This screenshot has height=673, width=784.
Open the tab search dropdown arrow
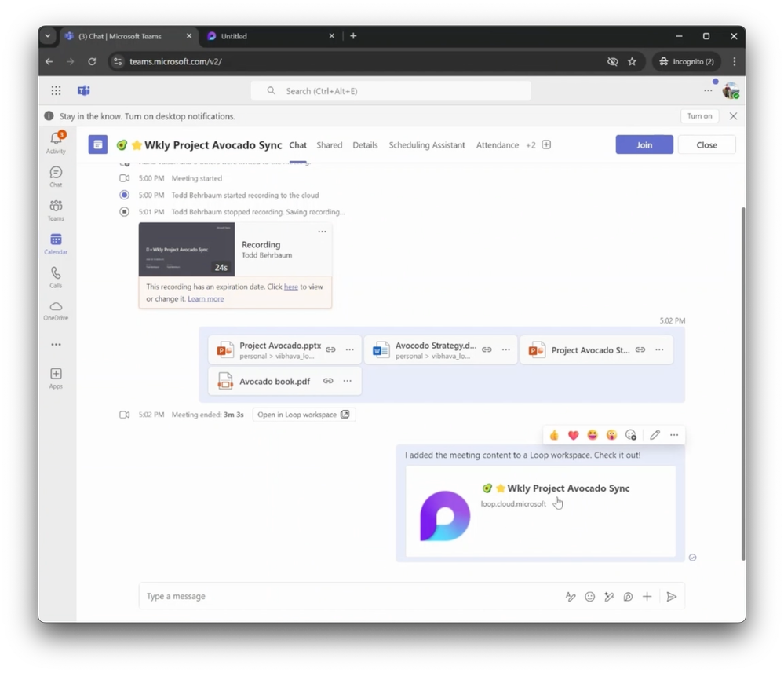tap(48, 36)
